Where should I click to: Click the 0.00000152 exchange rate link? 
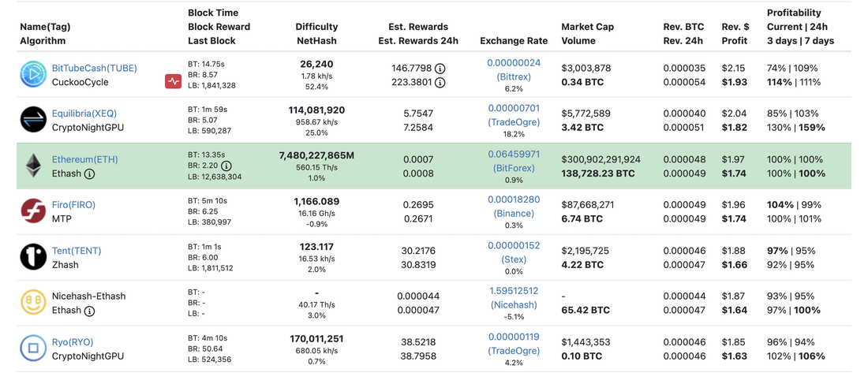514,245
